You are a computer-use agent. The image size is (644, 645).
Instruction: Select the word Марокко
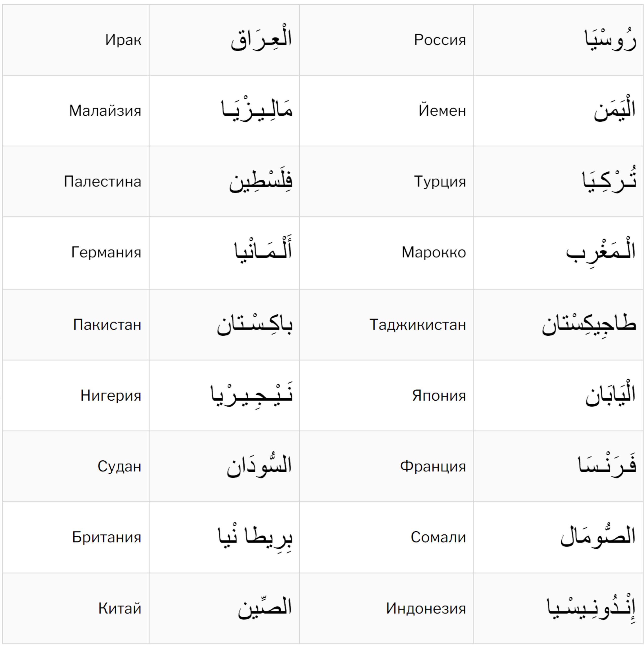(434, 252)
